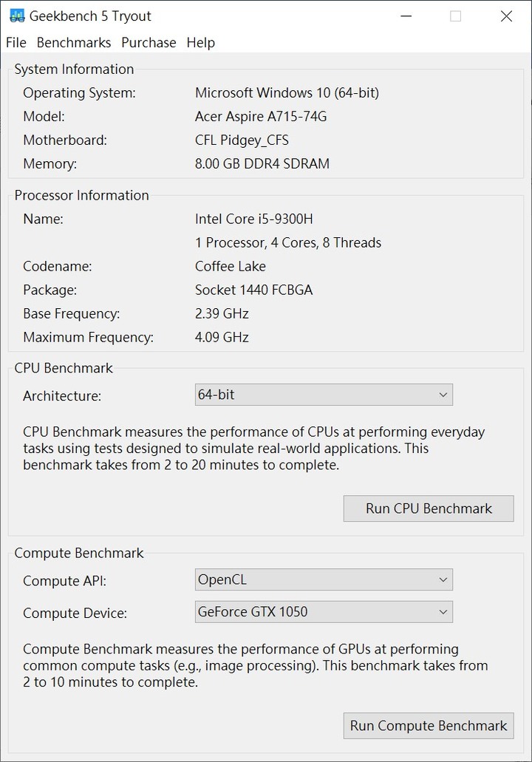Expand the Compute Device GeForce GTX 1050 dropdown

pos(324,612)
